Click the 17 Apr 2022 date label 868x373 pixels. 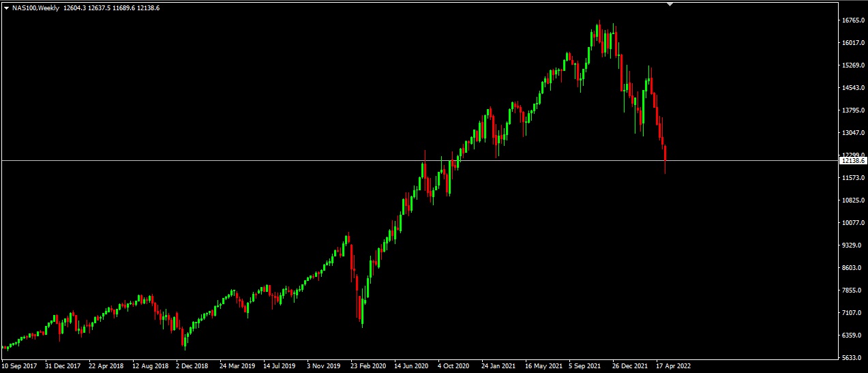tap(674, 366)
